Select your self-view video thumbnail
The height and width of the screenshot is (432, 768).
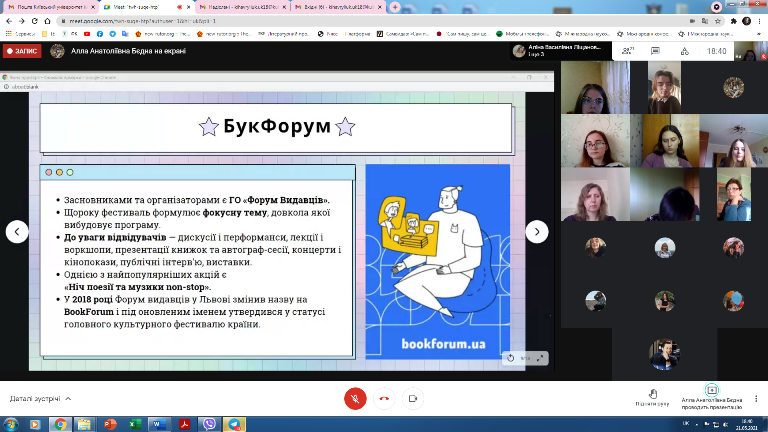[x=750, y=51]
